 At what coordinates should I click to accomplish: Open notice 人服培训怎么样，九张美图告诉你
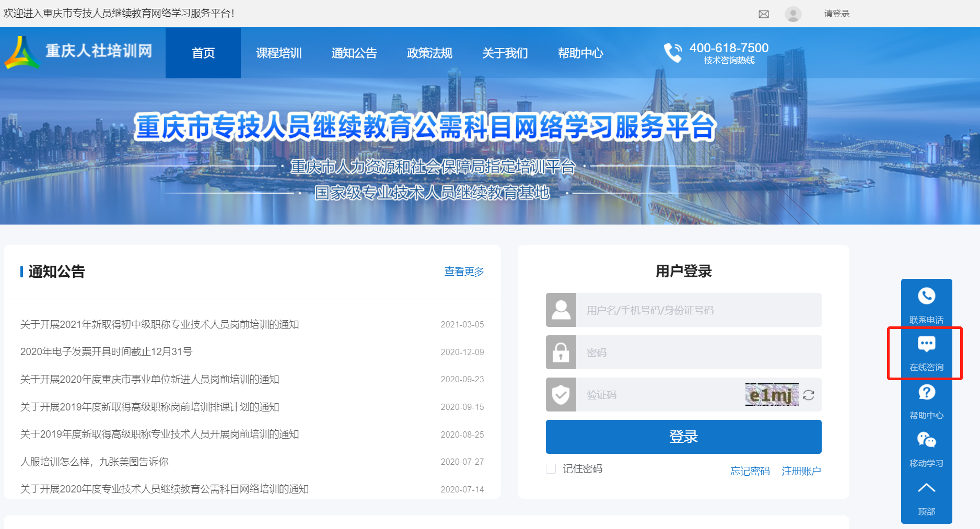94,462
